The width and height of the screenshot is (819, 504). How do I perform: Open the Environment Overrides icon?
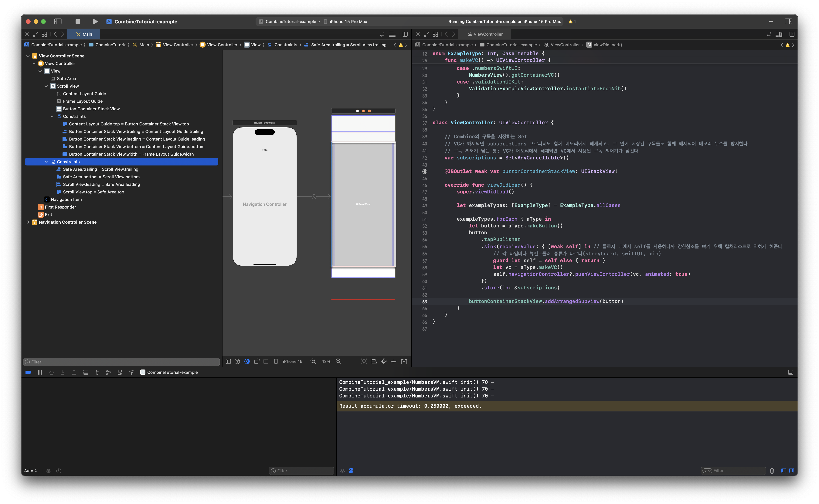120,372
